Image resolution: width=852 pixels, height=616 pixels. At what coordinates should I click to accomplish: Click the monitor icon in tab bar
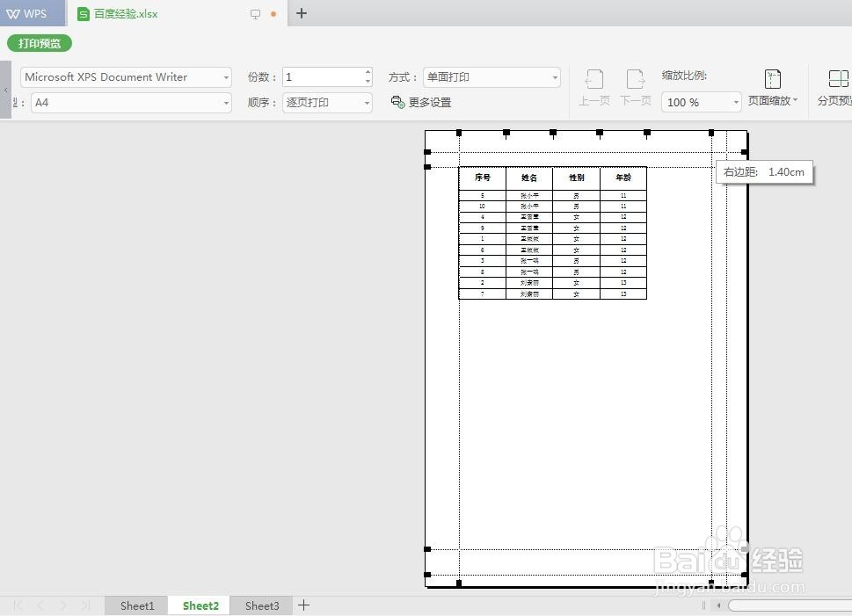tap(255, 13)
